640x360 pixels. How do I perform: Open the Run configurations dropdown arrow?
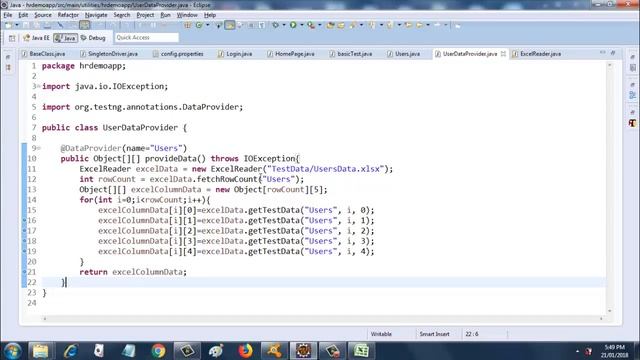(302, 25)
